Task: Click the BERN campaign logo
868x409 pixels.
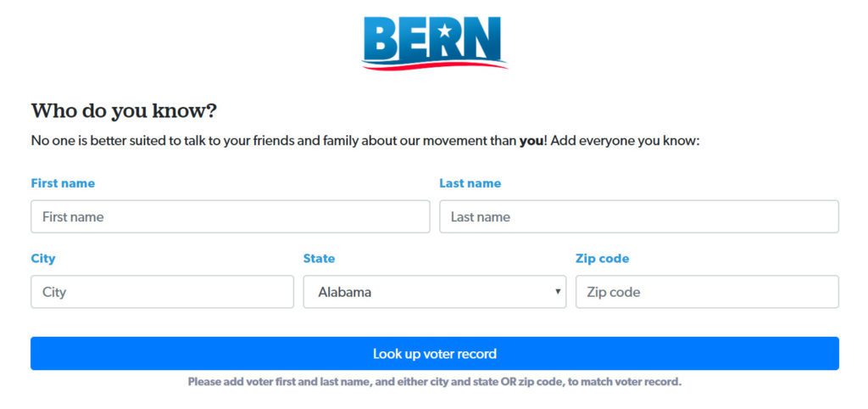Action: click(434, 41)
